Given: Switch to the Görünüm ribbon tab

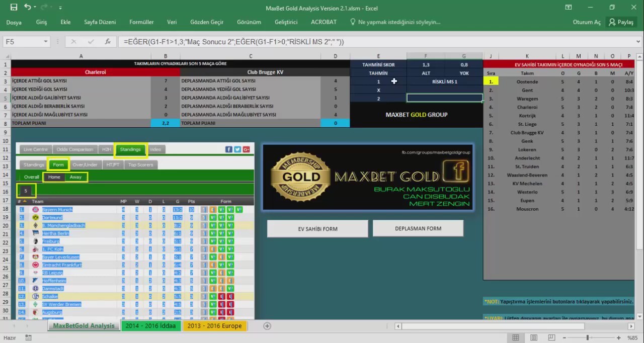Looking at the screenshot, I should point(249,22).
